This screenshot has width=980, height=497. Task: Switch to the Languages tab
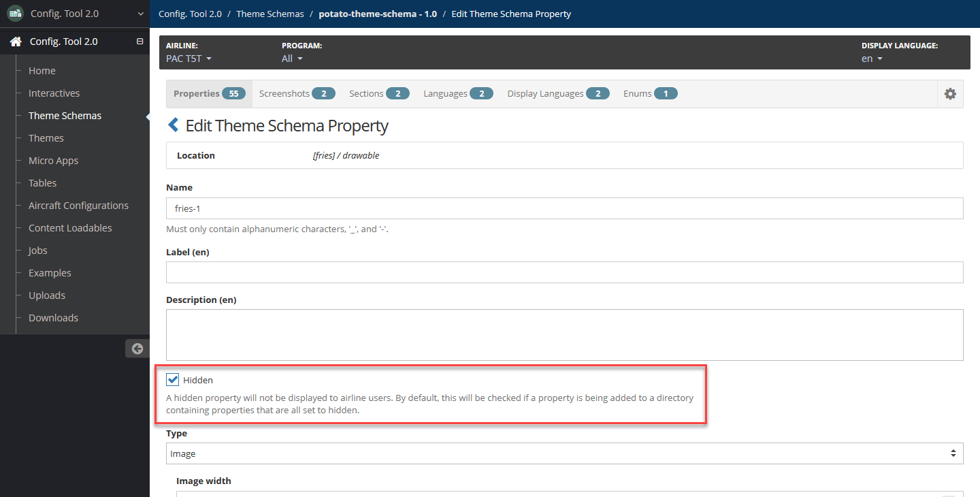[x=458, y=94]
